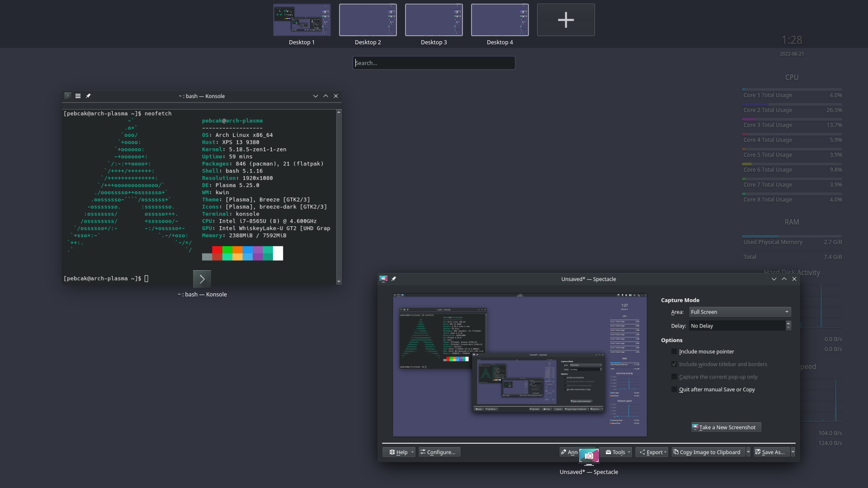Click Take a New Screenshot button

[x=726, y=427]
